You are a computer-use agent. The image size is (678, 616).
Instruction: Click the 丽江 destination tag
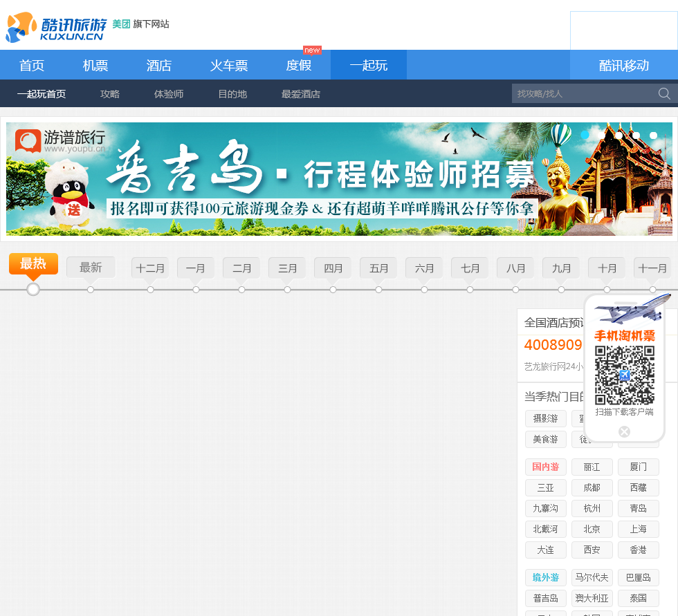[x=592, y=467]
